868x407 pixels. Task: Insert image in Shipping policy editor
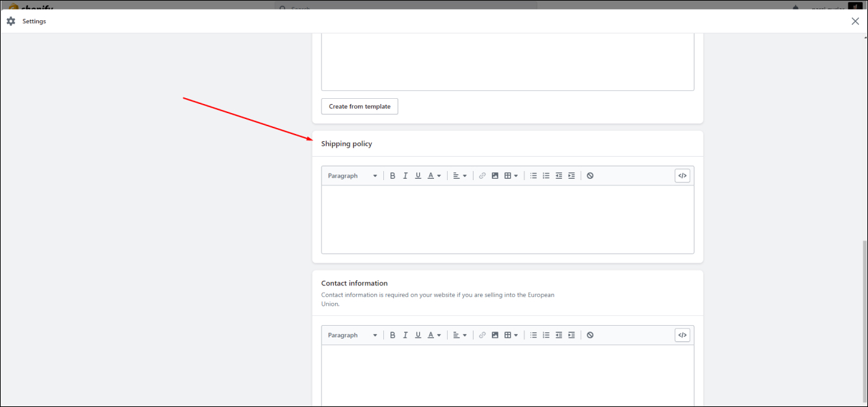point(495,176)
